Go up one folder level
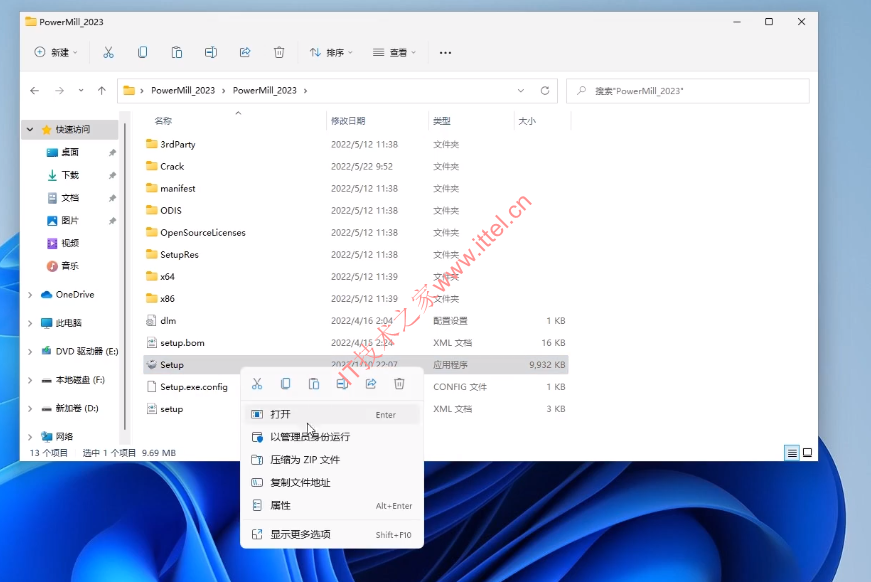This screenshot has width=871, height=582. point(102,91)
